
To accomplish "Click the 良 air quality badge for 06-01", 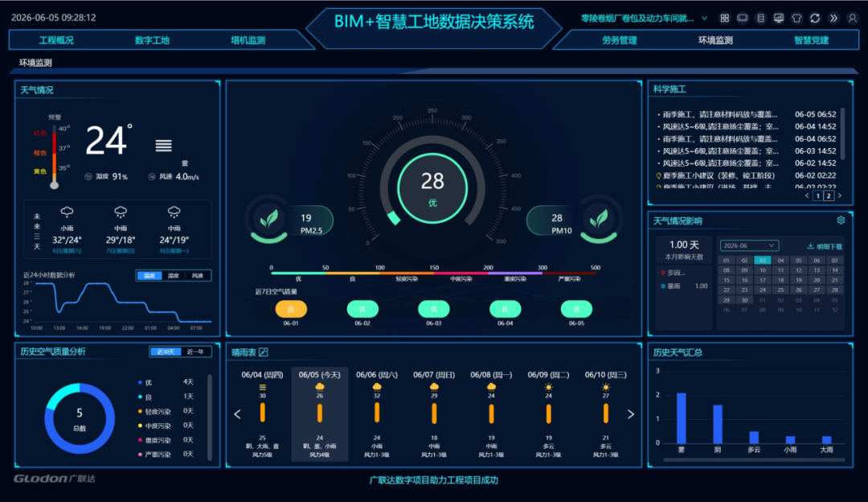I will coord(291,309).
